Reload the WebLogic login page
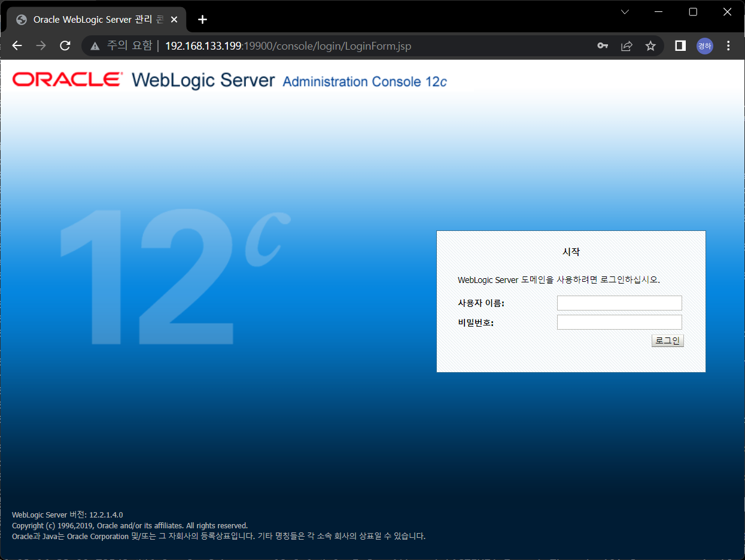Screen dimensions: 745x560 coord(65,45)
